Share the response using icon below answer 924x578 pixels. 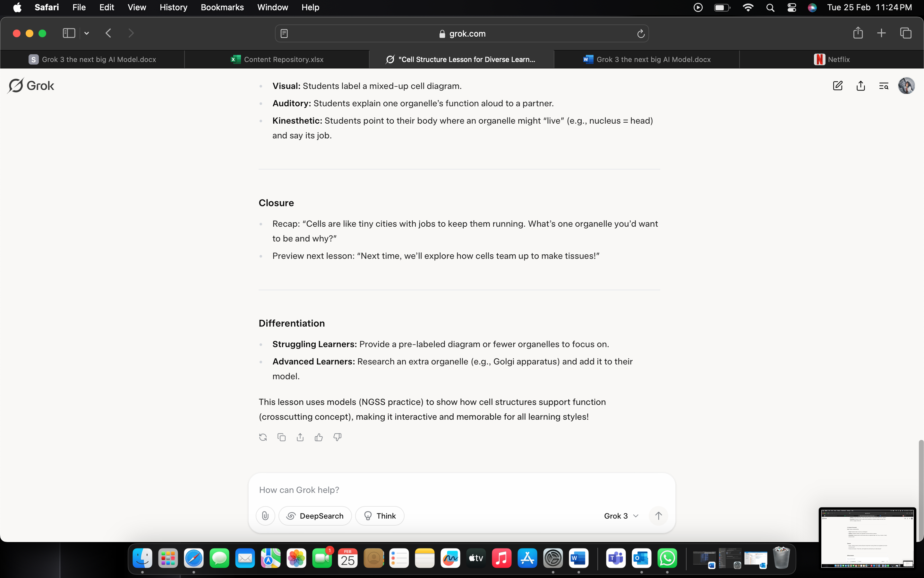pyautogui.click(x=300, y=437)
